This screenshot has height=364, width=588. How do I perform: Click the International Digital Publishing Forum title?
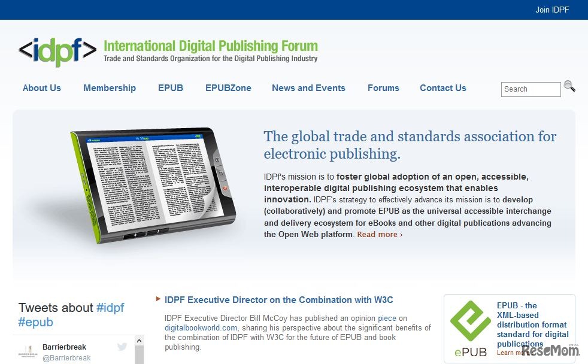pos(211,45)
